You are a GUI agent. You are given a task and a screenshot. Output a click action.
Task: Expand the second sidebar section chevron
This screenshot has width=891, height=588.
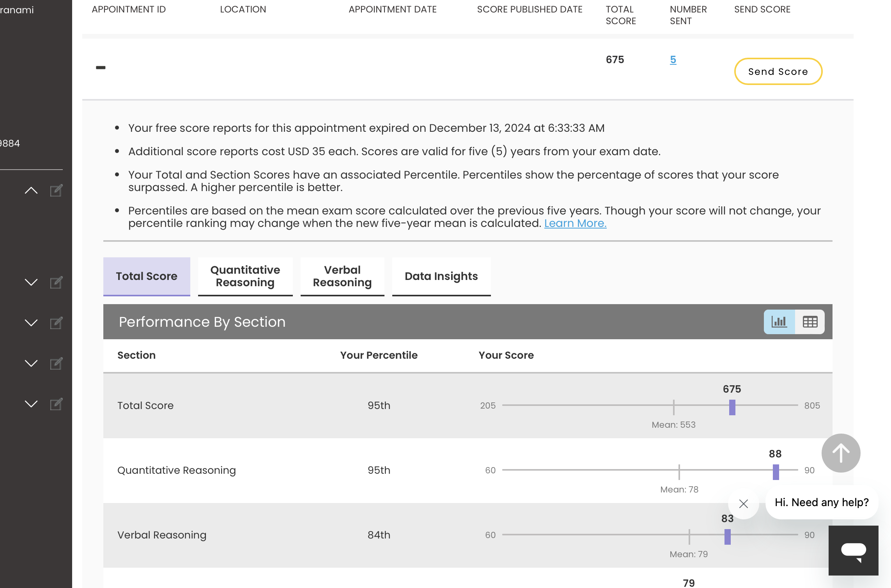tap(31, 282)
